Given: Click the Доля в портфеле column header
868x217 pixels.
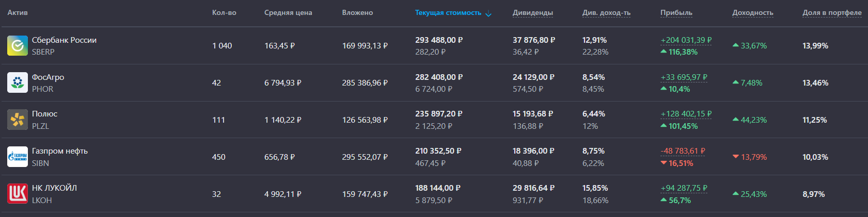Looking at the screenshot, I should (831, 13).
